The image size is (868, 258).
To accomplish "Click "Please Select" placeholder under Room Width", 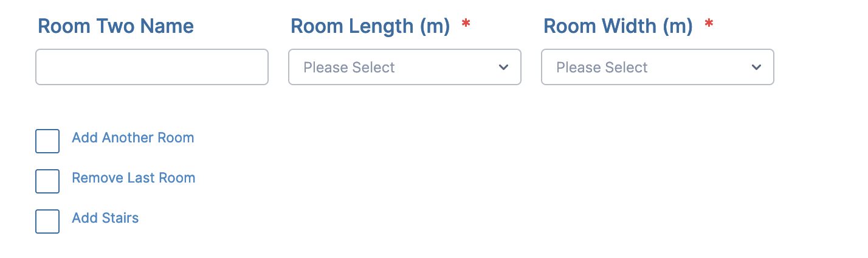I will point(602,67).
